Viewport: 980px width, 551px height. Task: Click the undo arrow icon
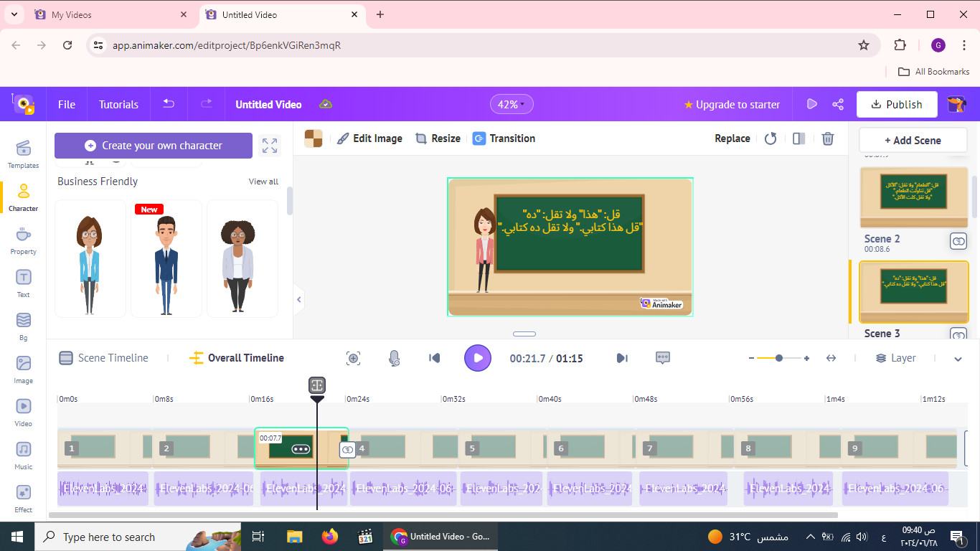(x=169, y=104)
